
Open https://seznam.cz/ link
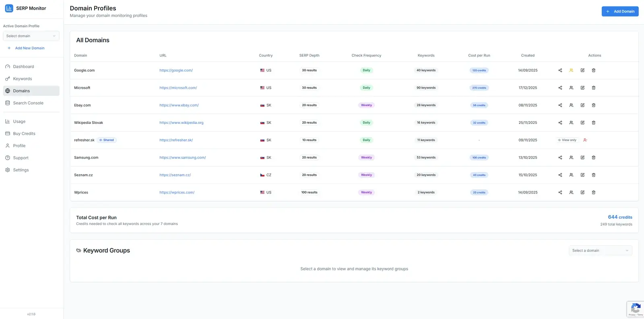tap(175, 175)
